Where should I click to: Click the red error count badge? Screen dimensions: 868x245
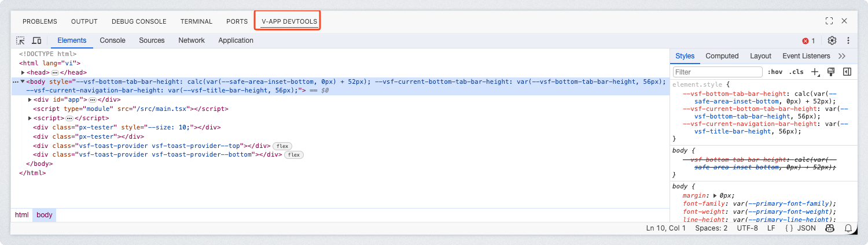808,40
